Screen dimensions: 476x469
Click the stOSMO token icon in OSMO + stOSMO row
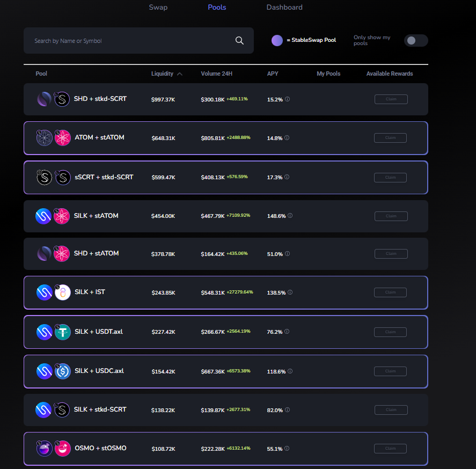pyautogui.click(x=63, y=449)
